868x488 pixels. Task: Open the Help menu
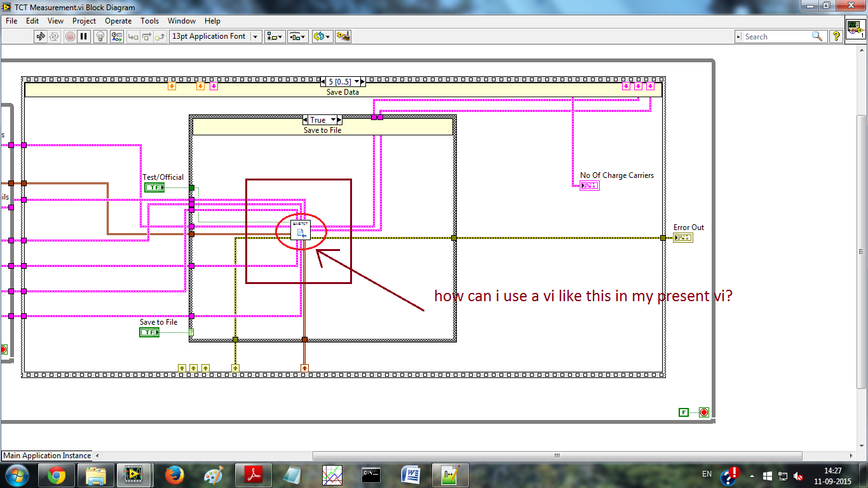pyautogui.click(x=212, y=21)
